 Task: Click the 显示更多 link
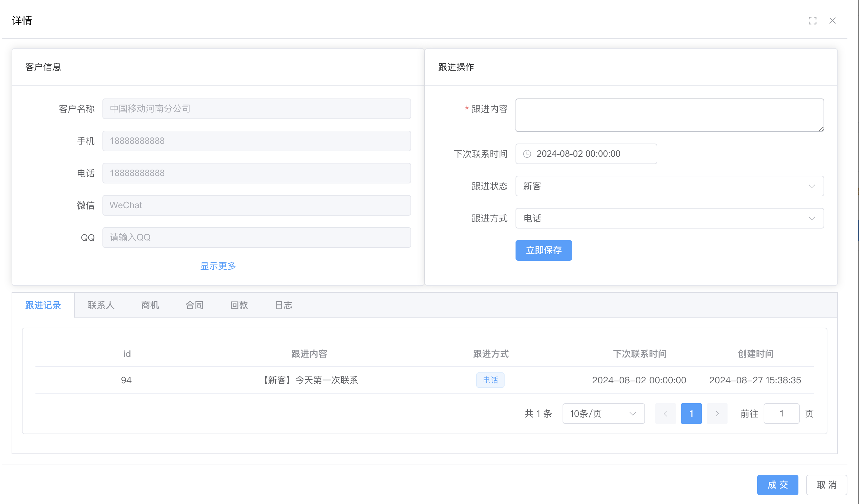click(x=218, y=266)
